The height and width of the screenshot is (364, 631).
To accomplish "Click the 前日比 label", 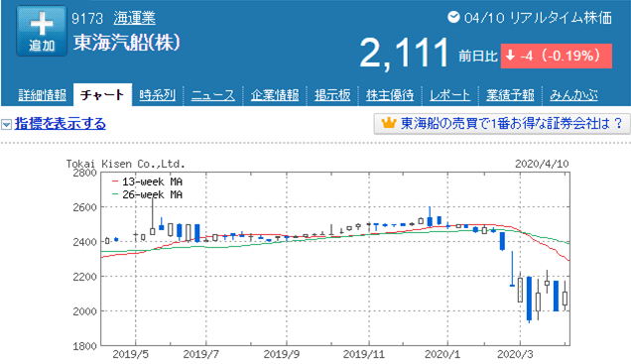I will pyautogui.click(x=478, y=57).
